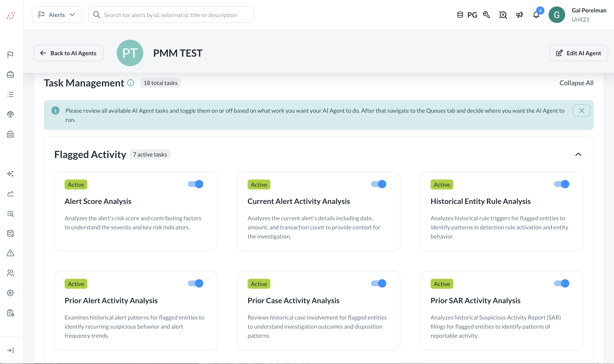Toggle off Prior Case Activity Analysis task

pyautogui.click(x=379, y=283)
